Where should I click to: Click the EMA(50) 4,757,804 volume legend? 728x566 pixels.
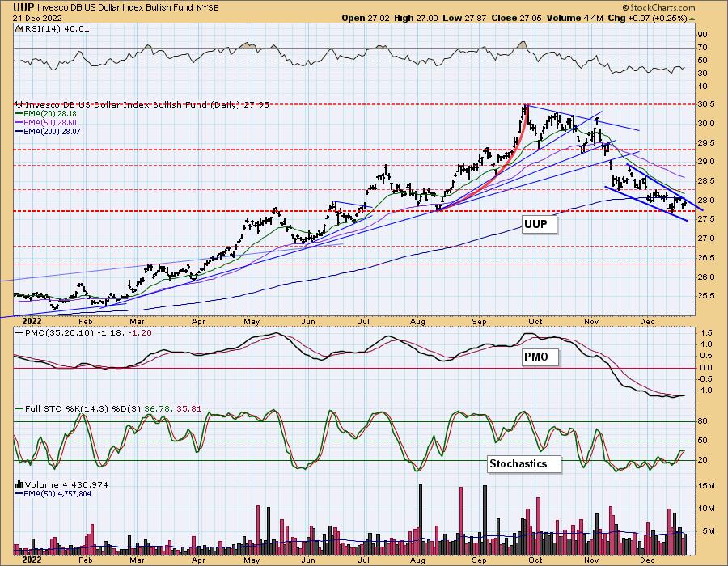pyautogui.click(x=57, y=493)
